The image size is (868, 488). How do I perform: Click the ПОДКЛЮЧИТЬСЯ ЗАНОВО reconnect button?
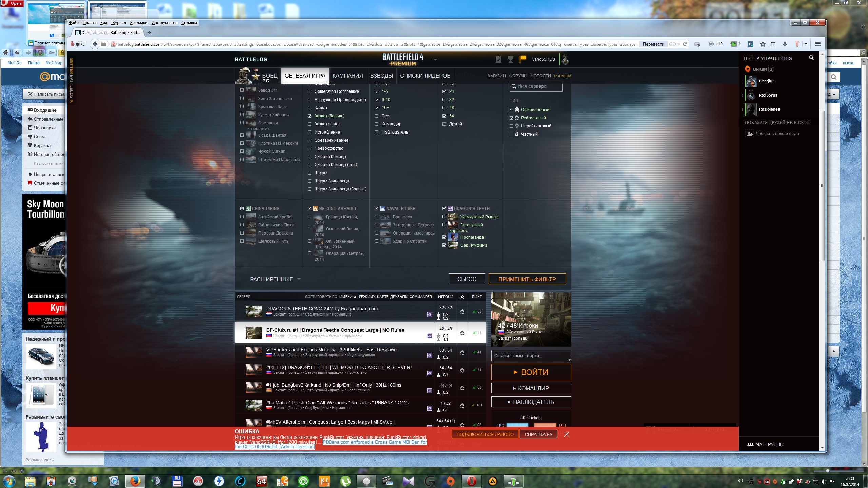click(485, 434)
